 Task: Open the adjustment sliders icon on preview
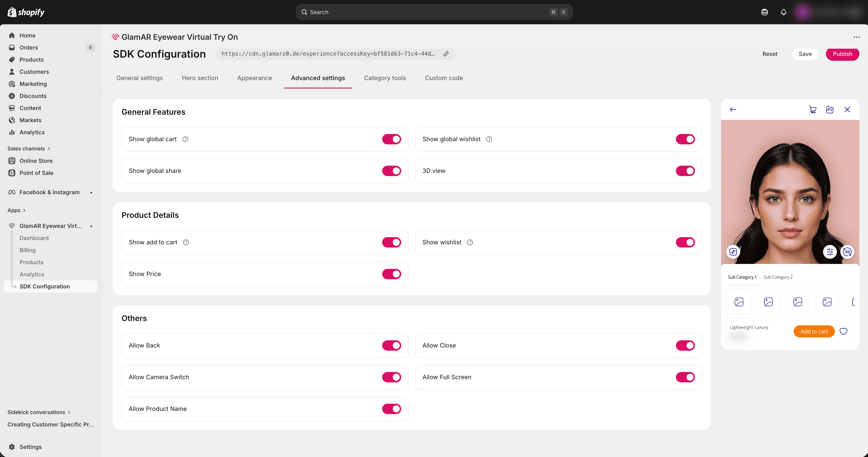830,252
